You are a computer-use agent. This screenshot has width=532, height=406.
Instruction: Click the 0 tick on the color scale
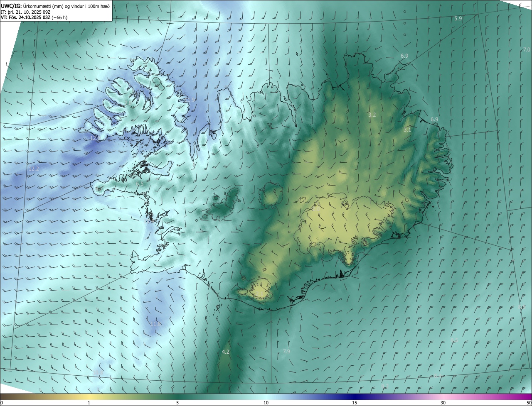(x=2, y=403)
